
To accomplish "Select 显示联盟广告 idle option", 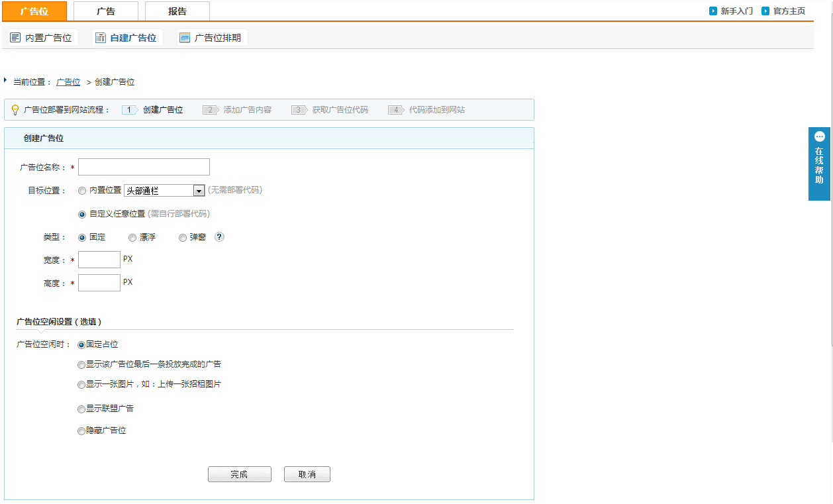I will point(81,409).
